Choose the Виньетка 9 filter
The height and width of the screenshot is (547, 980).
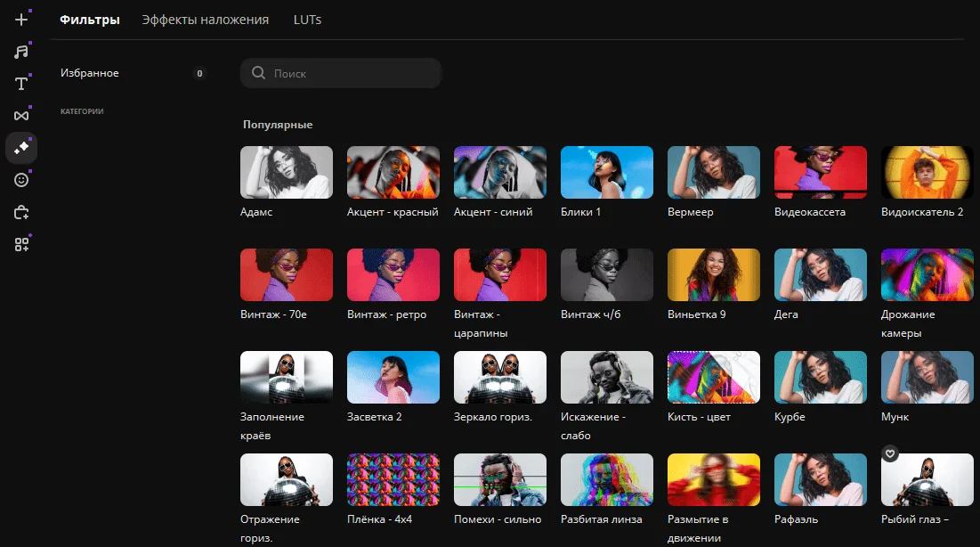(x=714, y=274)
